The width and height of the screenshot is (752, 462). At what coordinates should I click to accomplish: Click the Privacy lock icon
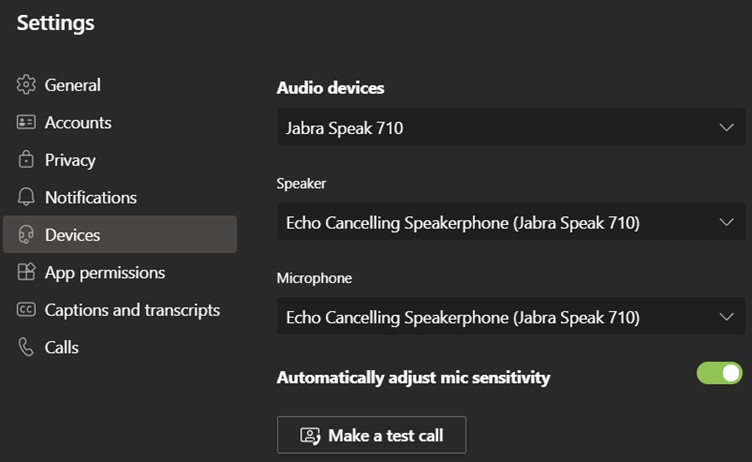pos(26,159)
